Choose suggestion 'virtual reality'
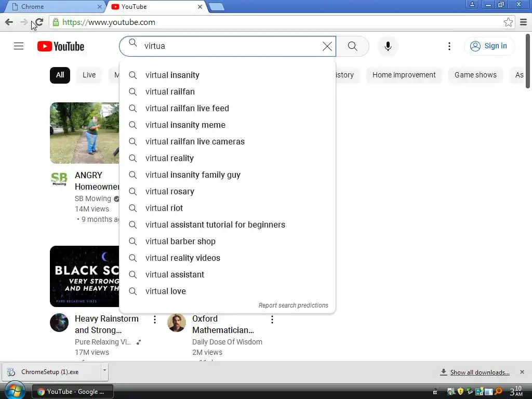Screen dimensions: 532x399 [228, 158]
